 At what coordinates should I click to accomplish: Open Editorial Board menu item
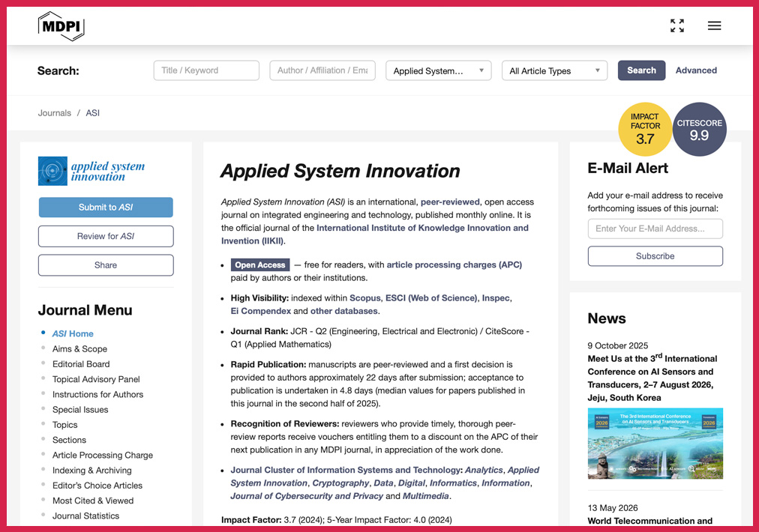coord(81,364)
